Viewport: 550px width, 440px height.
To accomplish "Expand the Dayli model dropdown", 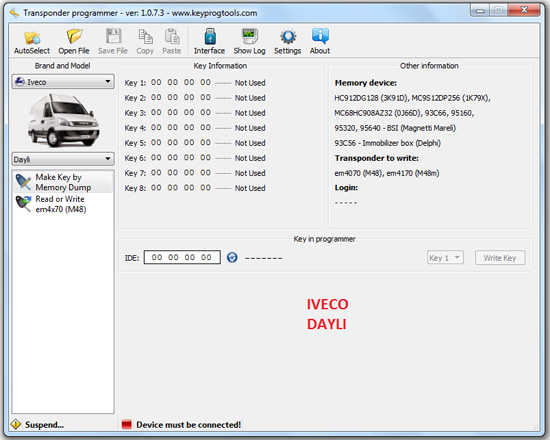I will pos(63,159).
